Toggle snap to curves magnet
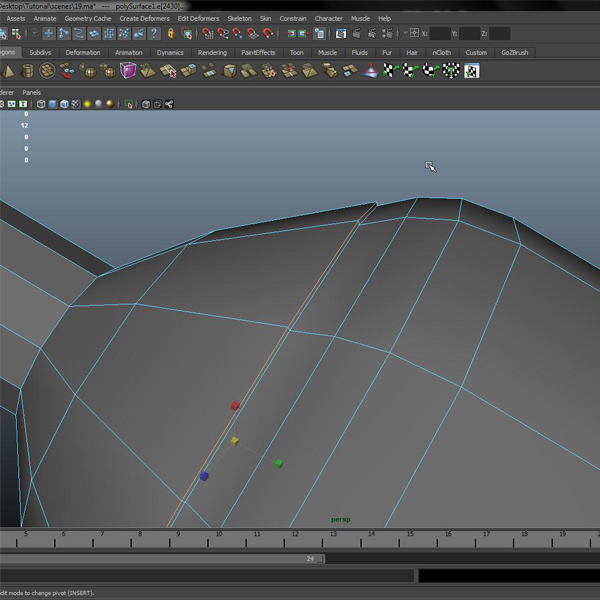This screenshot has width=600, height=600. [223, 34]
